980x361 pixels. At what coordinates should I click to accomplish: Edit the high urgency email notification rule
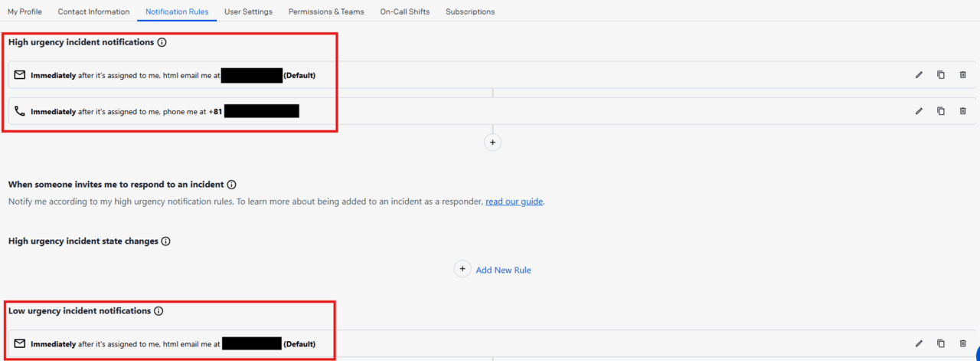[x=919, y=75]
